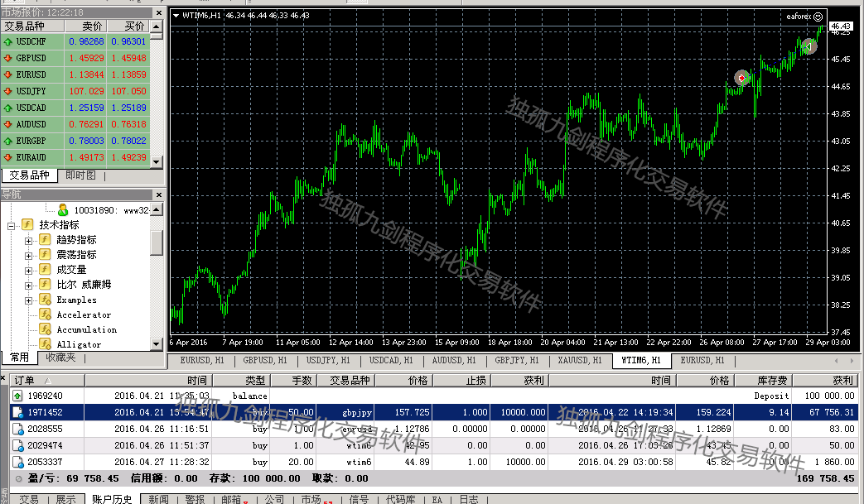Expand the 震荡指标 folder

[x=29, y=255]
